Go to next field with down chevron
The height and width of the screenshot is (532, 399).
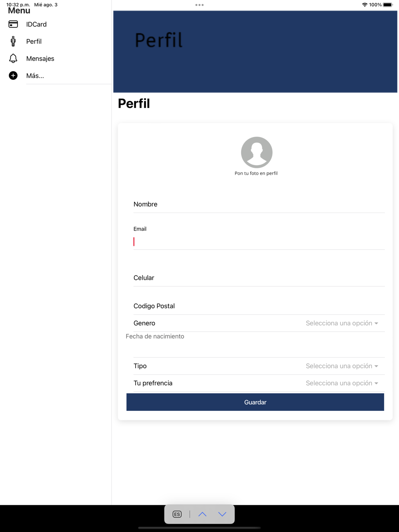click(x=222, y=514)
